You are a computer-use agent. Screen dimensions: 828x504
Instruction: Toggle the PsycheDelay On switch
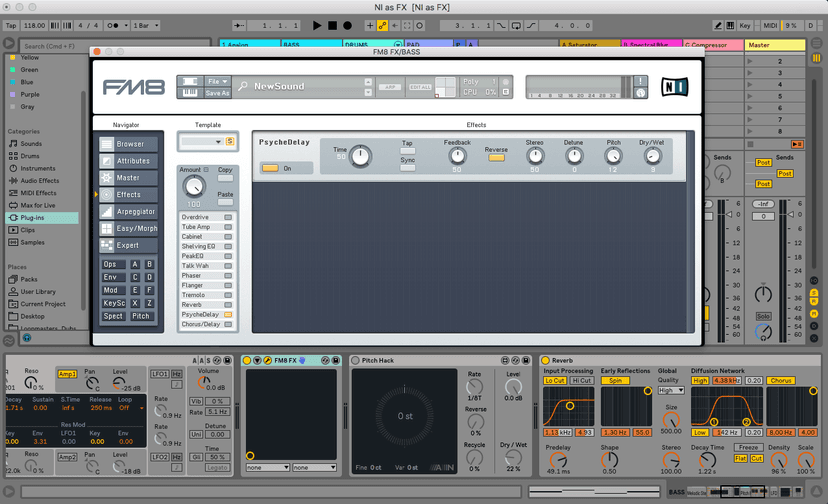click(270, 168)
